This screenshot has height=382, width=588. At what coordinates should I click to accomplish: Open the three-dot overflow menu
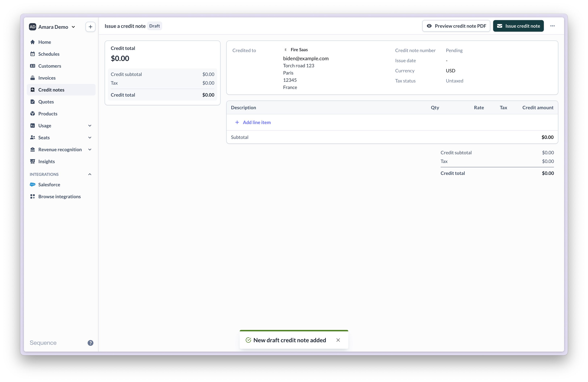coord(552,26)
